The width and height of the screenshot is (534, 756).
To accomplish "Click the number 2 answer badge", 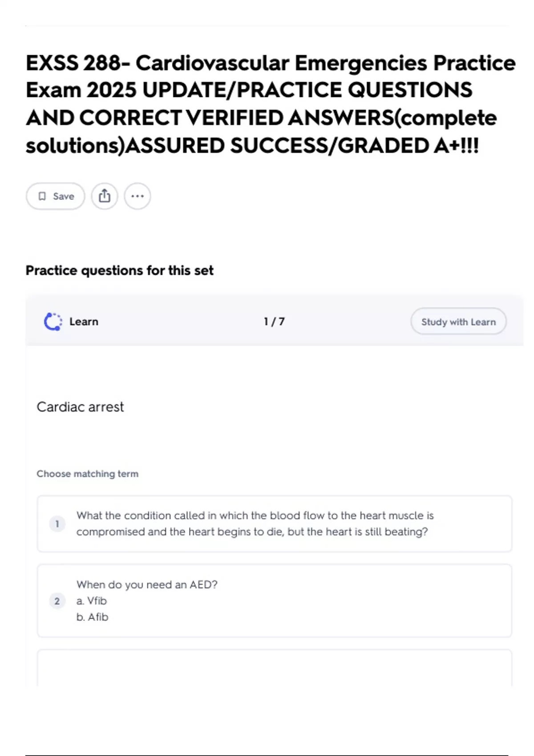I will click(x=57, y=601).
